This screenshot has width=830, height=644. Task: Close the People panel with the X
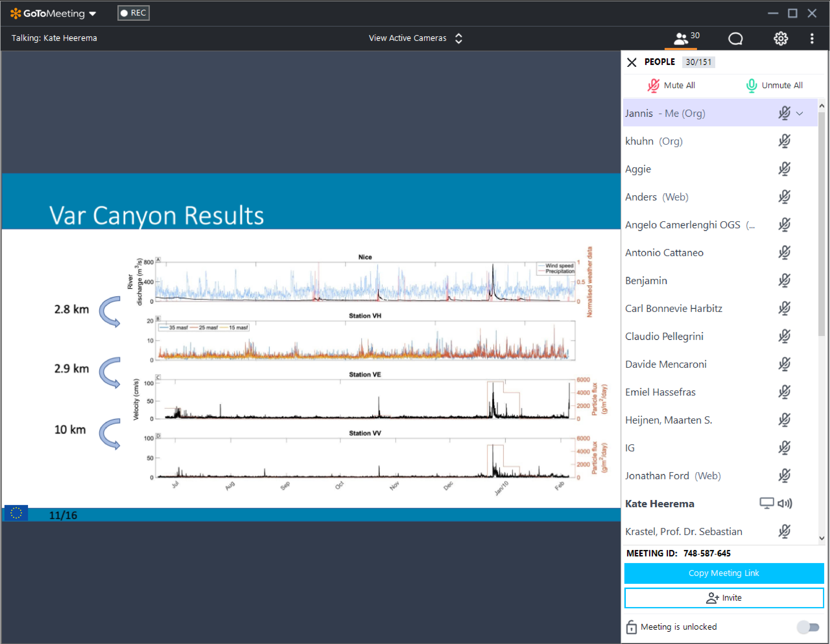[x=631, y=62]
